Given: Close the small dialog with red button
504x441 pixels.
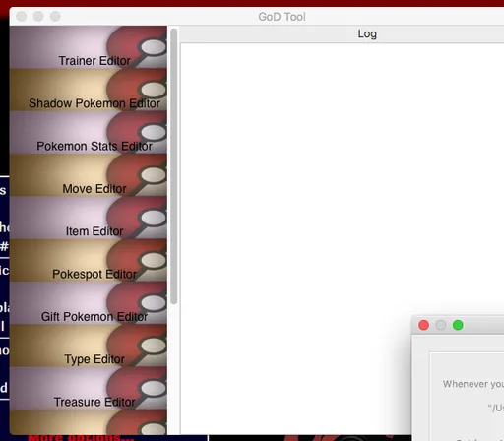Looking at the screenshot, I should [424, 325].
